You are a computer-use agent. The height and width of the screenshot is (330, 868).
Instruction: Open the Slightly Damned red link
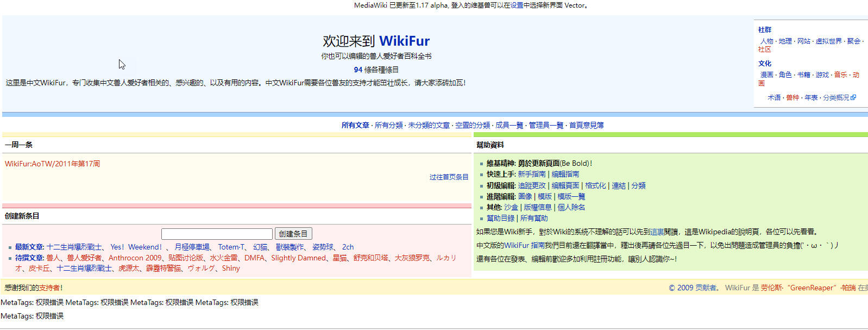[298, 258]
